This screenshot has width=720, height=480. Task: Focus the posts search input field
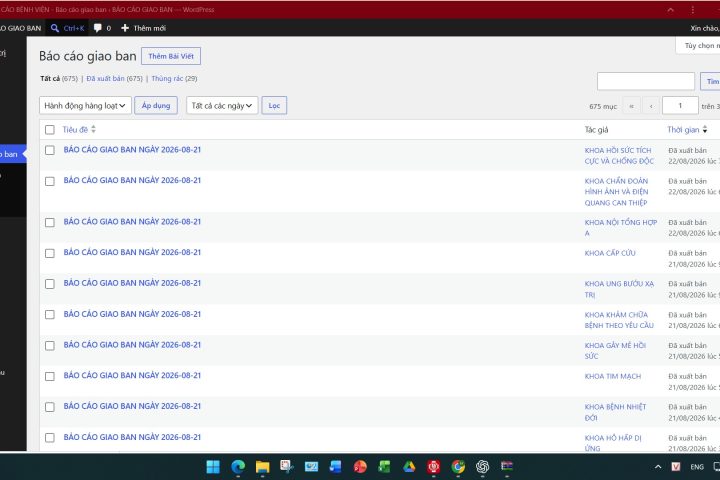pos(646,81)
